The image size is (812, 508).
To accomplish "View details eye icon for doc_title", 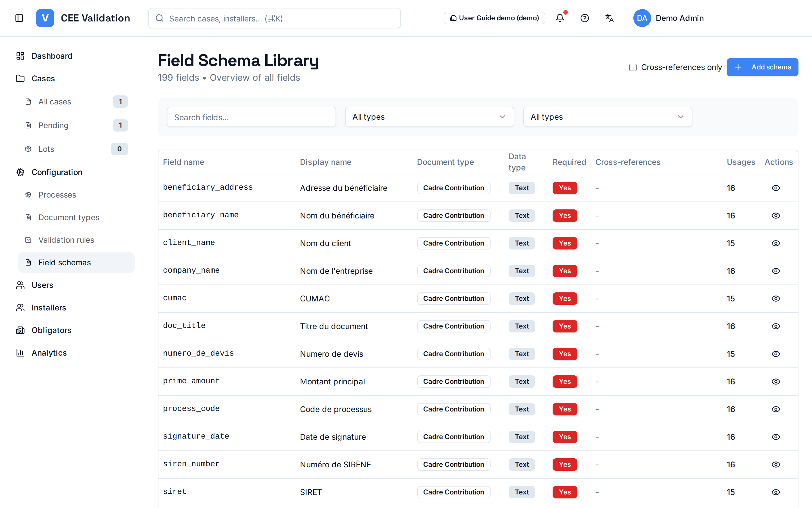I will (776, 326).
